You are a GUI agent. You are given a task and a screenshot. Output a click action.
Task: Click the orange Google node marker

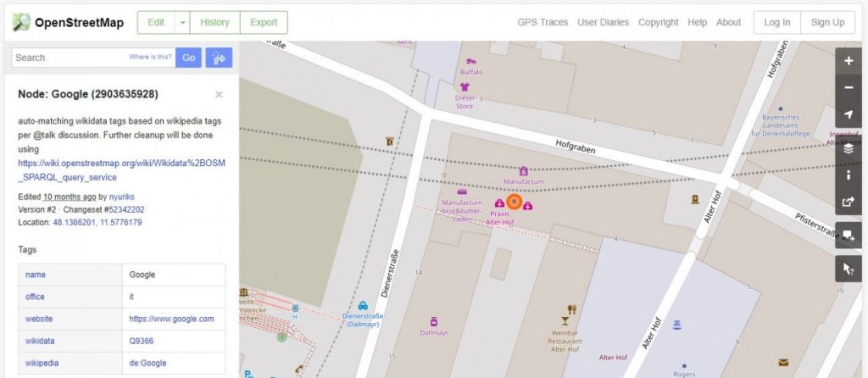[x=515, y=202]
